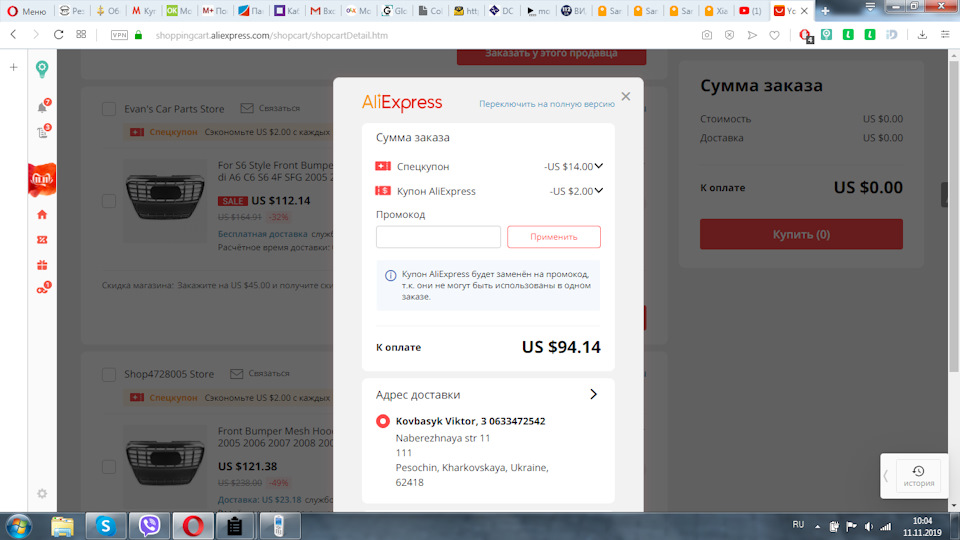Click the red gift box sidebar icon
960x540 pixels.
(42, 264)
